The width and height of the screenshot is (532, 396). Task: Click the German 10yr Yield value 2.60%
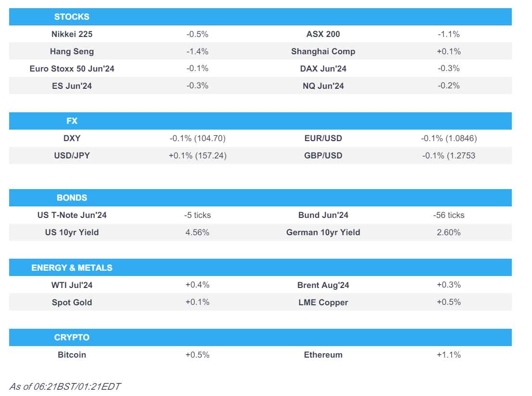tap(448, 232)
